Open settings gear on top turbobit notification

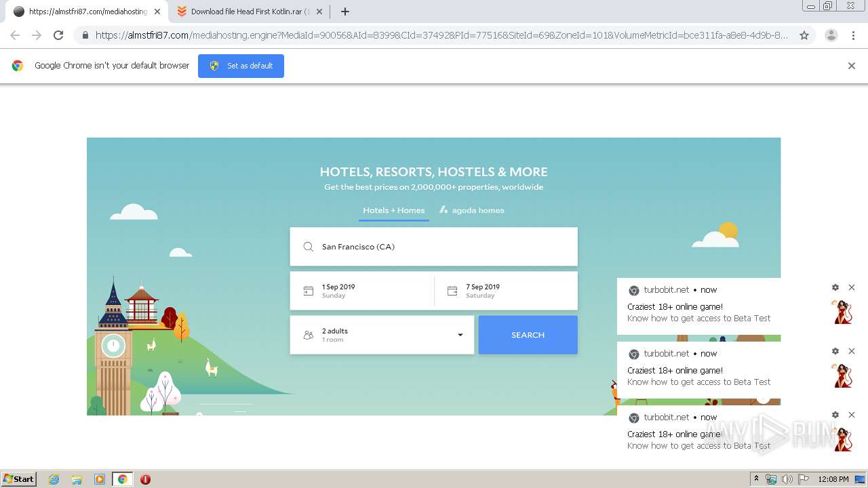click(x=835, y=287)
